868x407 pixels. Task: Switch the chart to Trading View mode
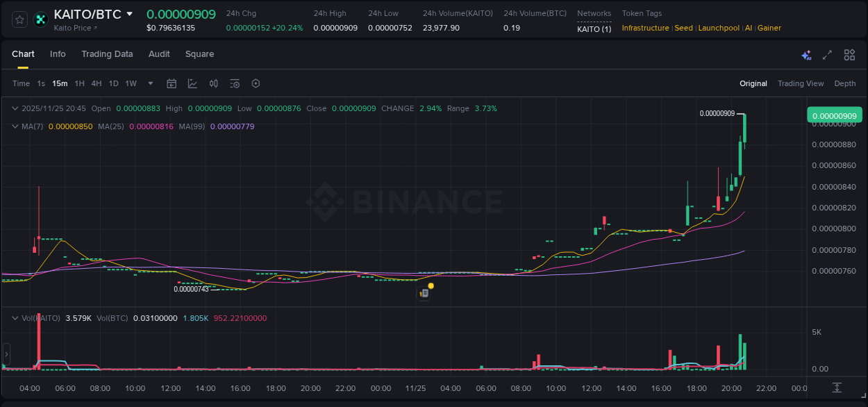801,83
